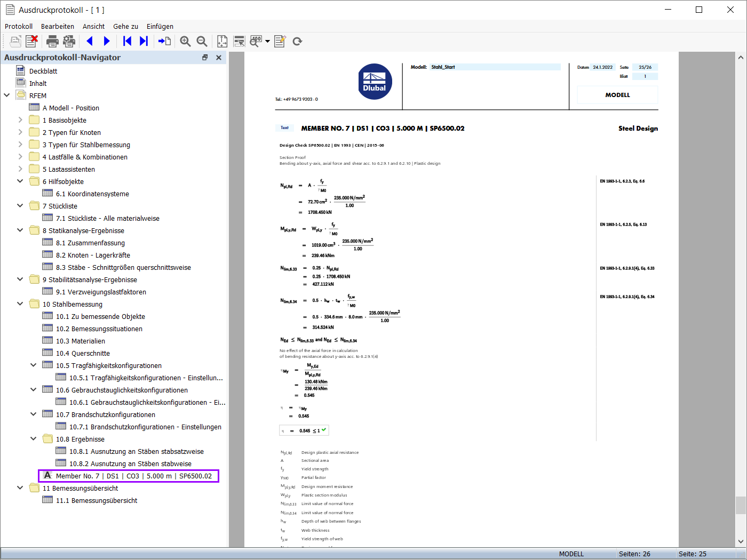This screenshot has height=560, width=747.
Task: Activate the edit printout report icon
Action: pyautogui.click(x=280, y=41)
